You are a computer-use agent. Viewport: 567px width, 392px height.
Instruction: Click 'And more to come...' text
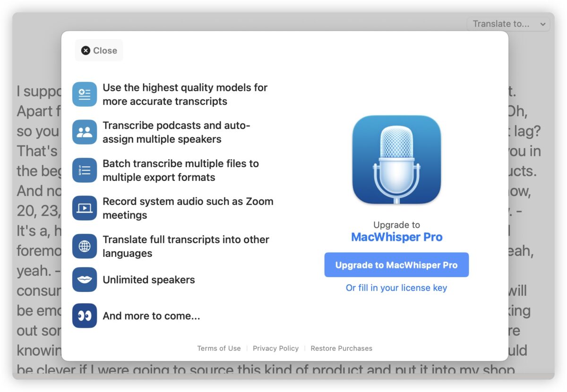coord(151,316)
